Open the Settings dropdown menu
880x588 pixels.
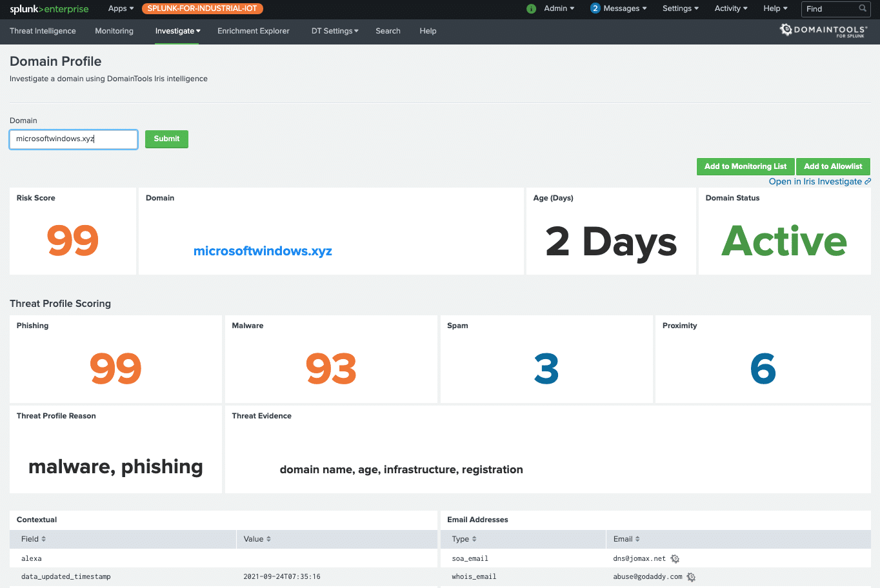681,8
